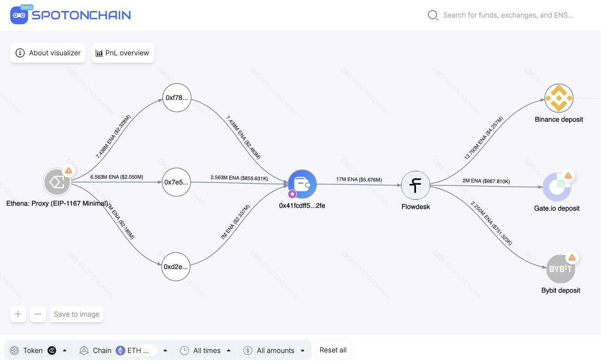
Task: Expand the All amounts dropdown
Action: [x=275, y=350]
